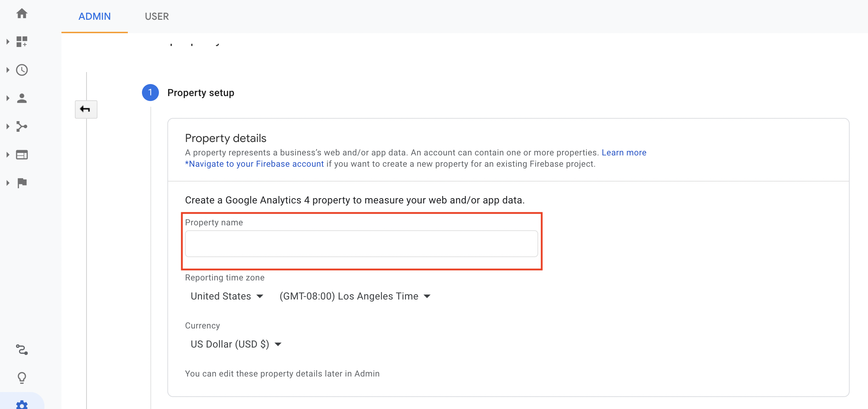Open the Admin gear icon
The width and height of the screenshot is (868, 409).
coord(22,405)
